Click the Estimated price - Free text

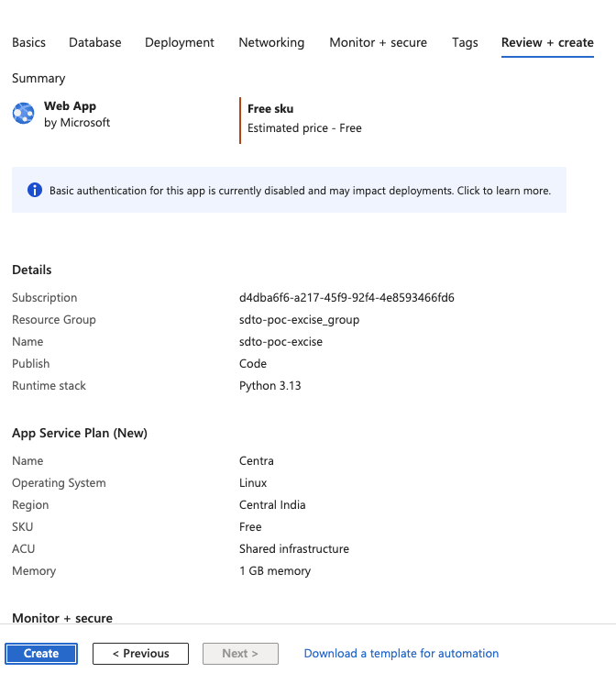click(304, 127)
